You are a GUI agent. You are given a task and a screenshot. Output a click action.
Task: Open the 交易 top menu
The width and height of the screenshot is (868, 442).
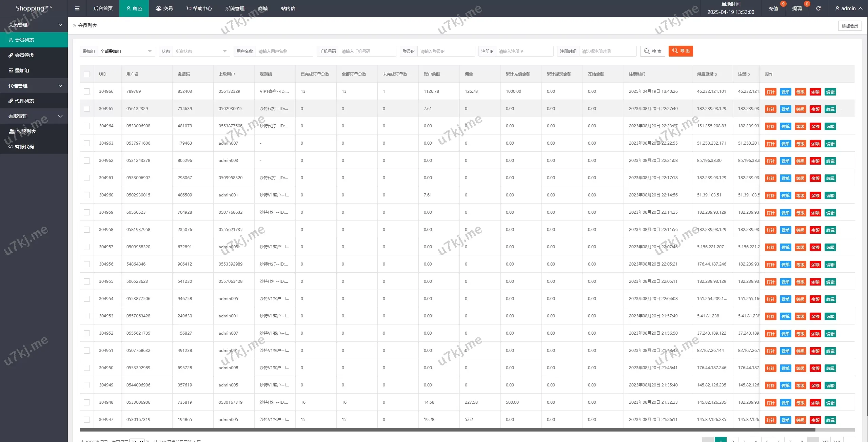(164, 8)
